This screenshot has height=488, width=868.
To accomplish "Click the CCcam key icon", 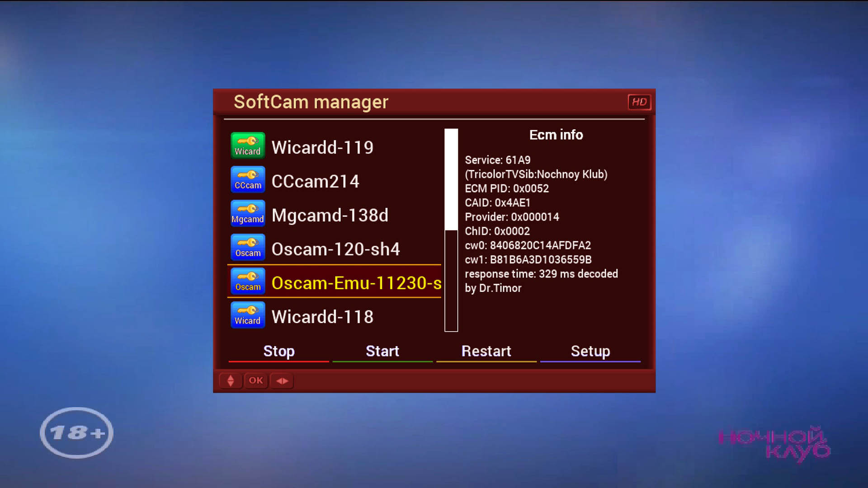I will coord(248,179).
